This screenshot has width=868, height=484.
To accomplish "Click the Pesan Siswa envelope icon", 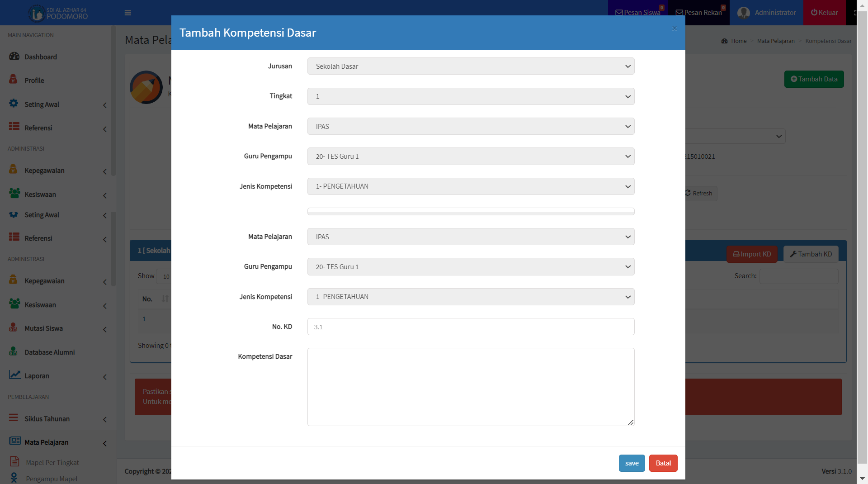I will tap(619, 13).
